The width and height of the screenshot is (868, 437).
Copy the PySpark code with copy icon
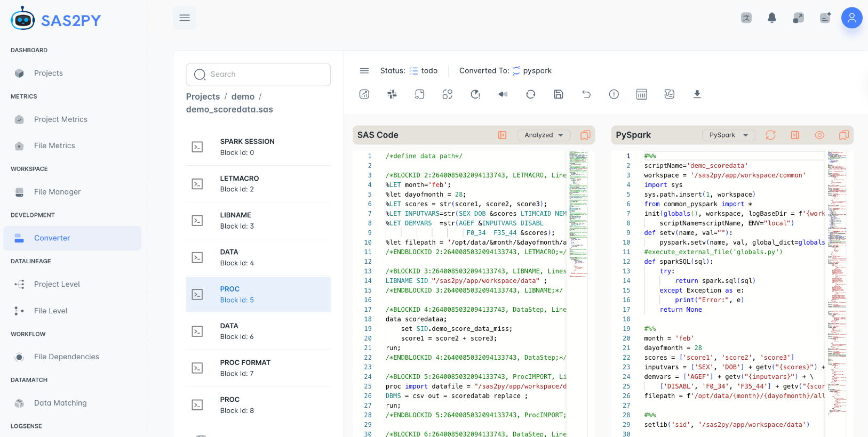pyautogui.click(x=844, y=135)
